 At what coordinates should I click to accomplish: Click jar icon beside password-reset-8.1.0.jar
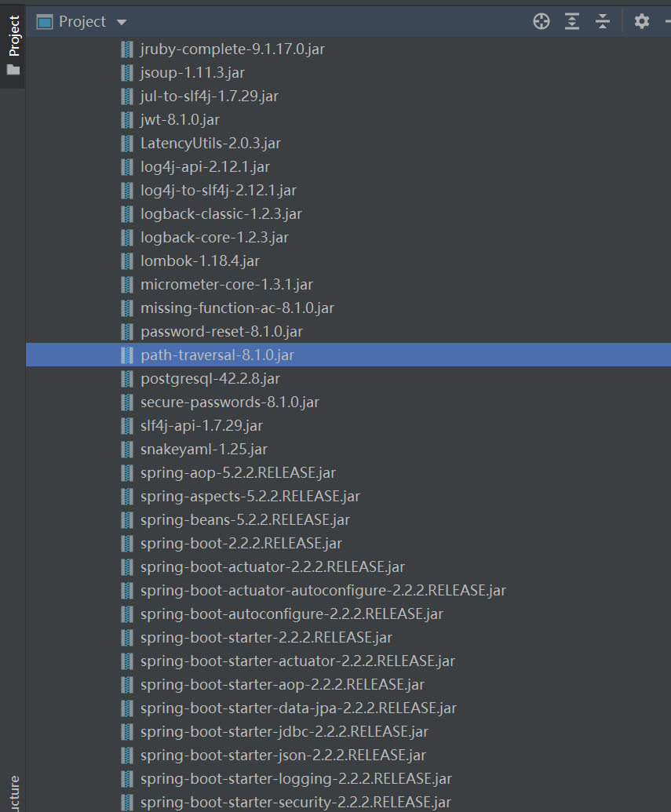(x=127, y=331)
